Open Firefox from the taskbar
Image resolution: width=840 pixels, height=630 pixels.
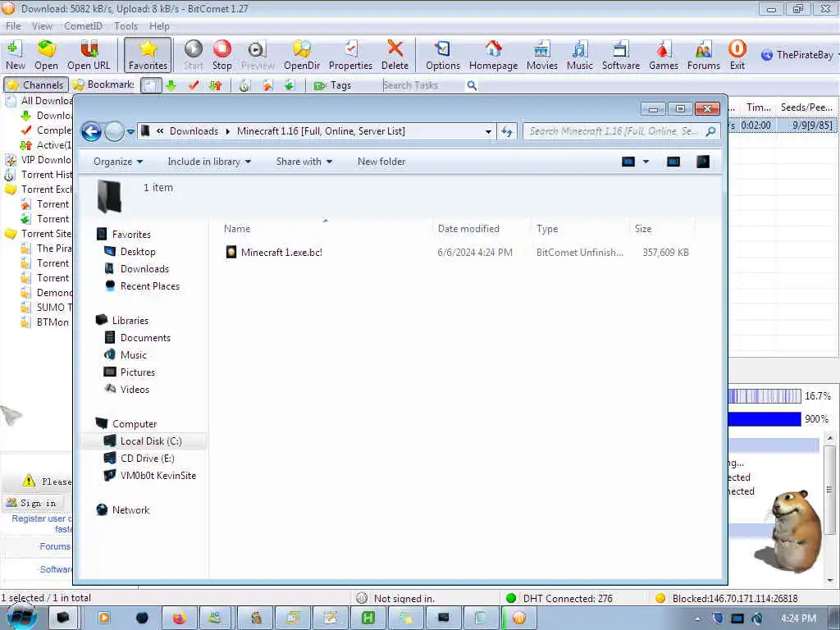[x=179, y=618]
